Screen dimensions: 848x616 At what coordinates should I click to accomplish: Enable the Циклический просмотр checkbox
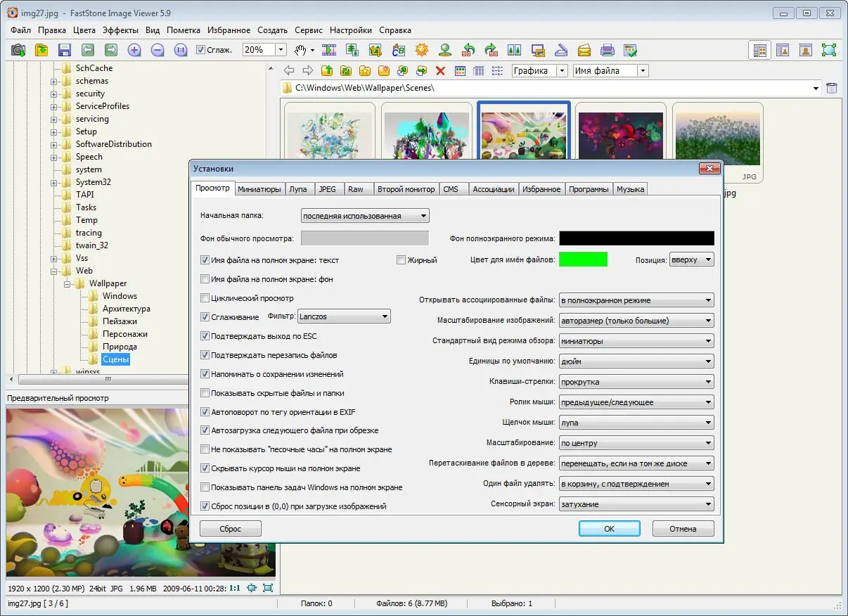(x=205, y=298)
